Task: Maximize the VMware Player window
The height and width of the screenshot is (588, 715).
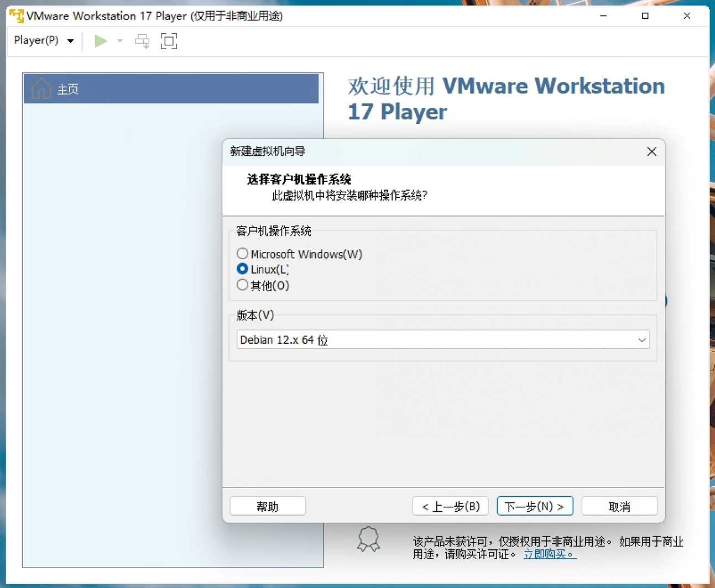Action: (x=645, y=15)
